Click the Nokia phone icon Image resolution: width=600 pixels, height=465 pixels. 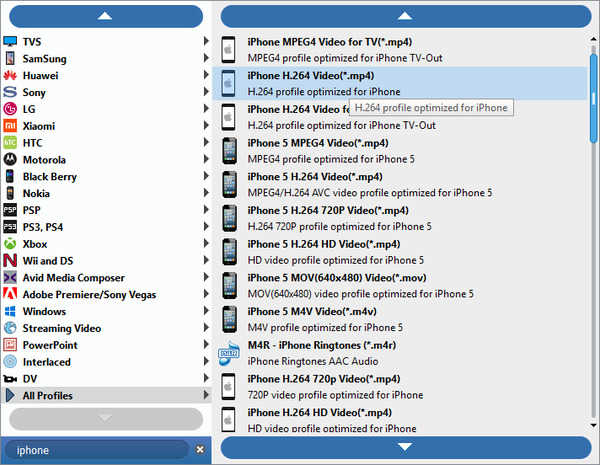(10, 193)
